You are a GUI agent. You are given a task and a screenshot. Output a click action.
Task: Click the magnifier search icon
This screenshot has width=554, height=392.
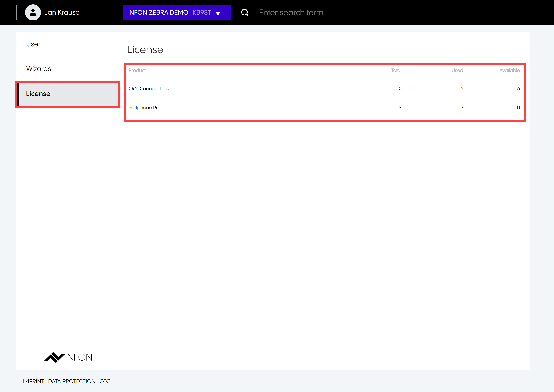pos(245,13)
